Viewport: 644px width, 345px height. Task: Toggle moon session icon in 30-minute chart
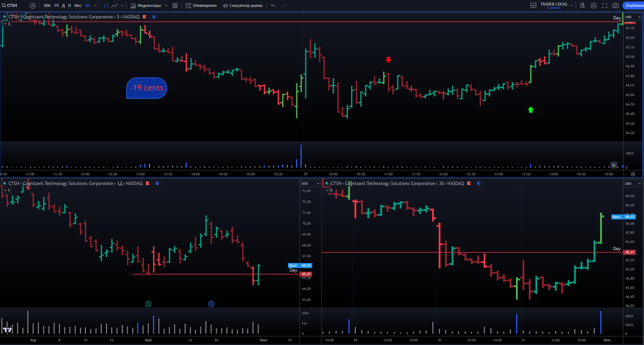[x=479, y=183]
